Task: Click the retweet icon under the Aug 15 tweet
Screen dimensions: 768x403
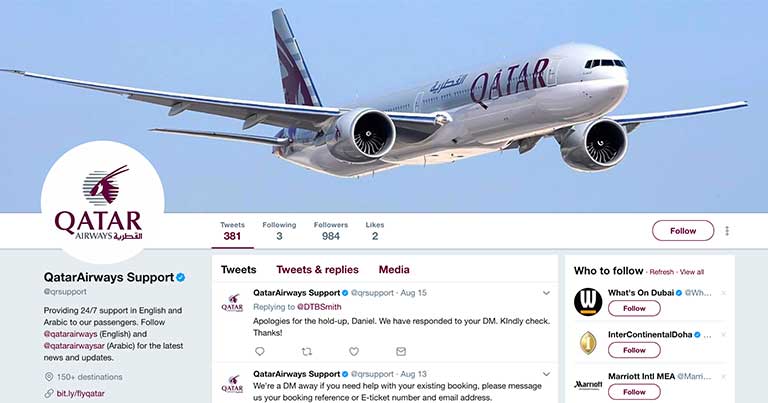Action: (x=307, y=351)
